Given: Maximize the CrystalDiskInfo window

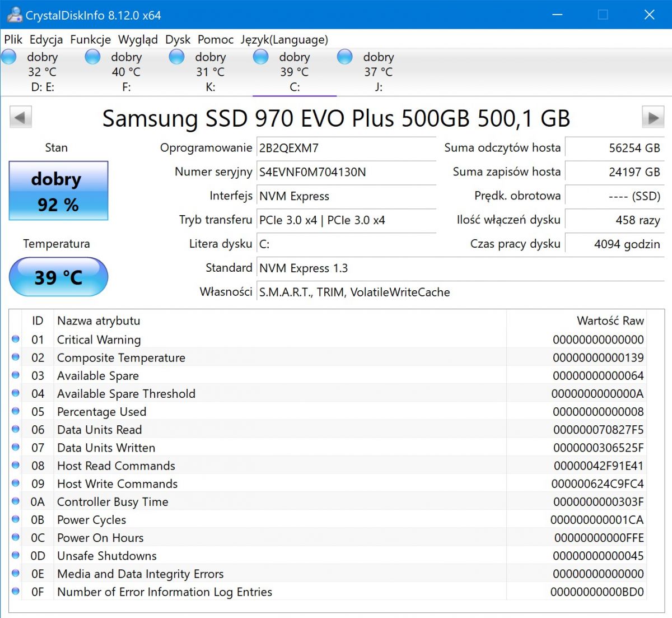Looking at the screenshot, I should tap(603, 15).
